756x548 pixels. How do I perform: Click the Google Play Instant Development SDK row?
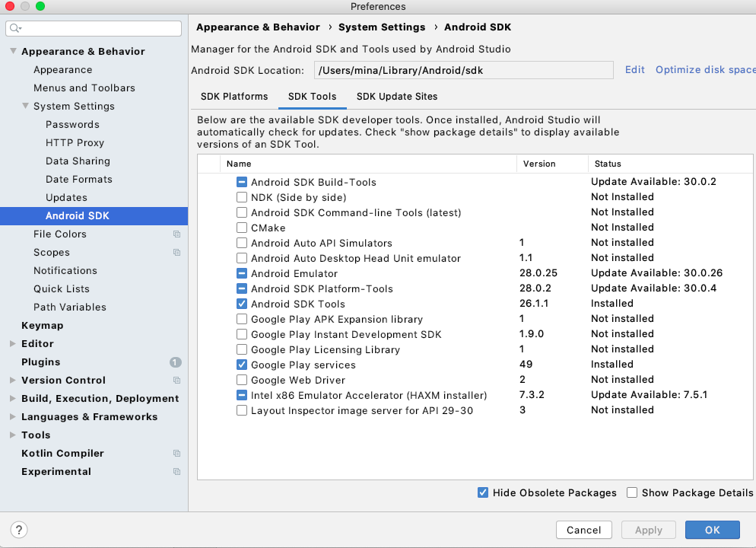tap(475, 334)
